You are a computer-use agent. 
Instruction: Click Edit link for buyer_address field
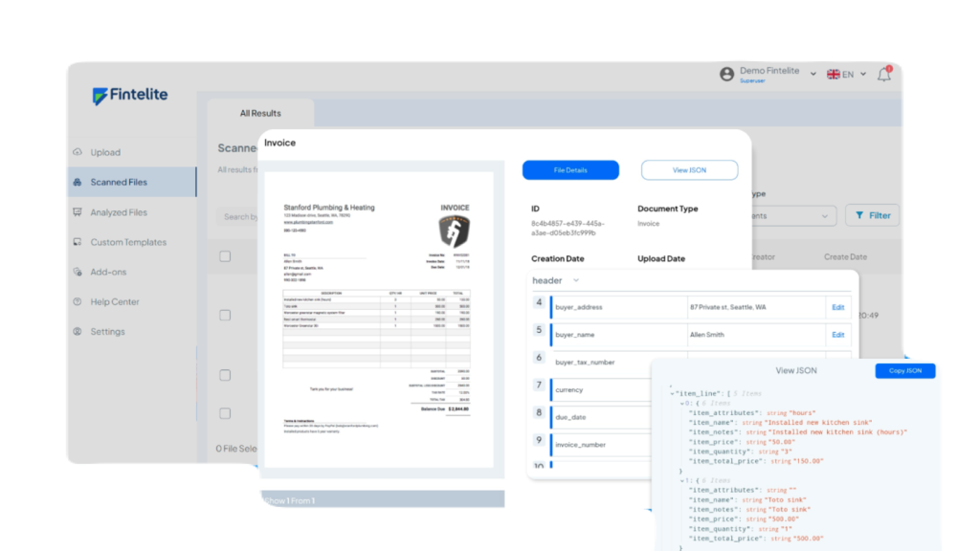837,308
